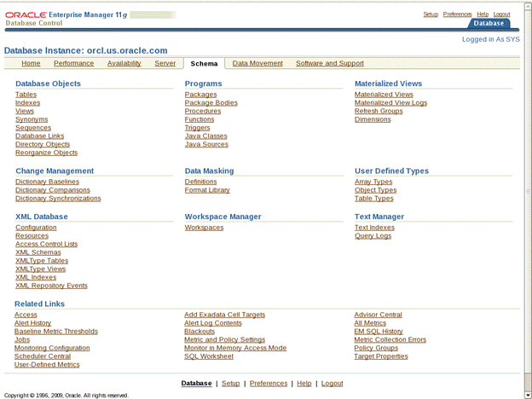Go to the Data Movement tab
The width and height of the screenshot is (532, 399).
point(257,63)
